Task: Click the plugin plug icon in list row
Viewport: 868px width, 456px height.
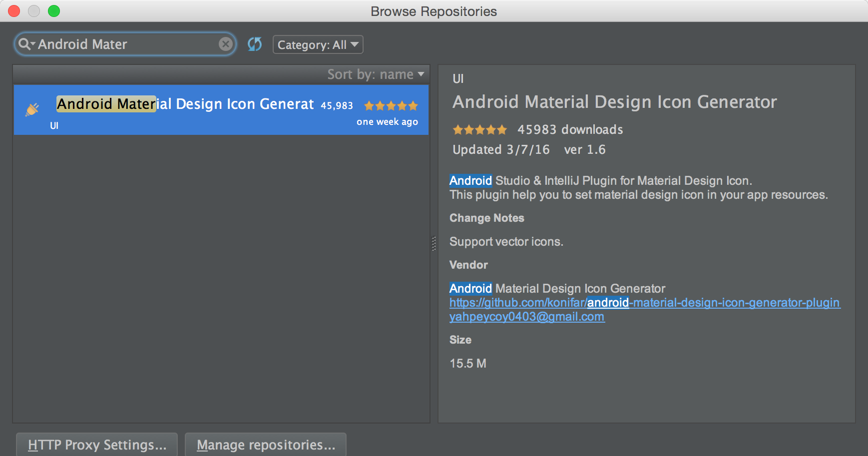Action: pyautogui.click(x=32, y=109)
